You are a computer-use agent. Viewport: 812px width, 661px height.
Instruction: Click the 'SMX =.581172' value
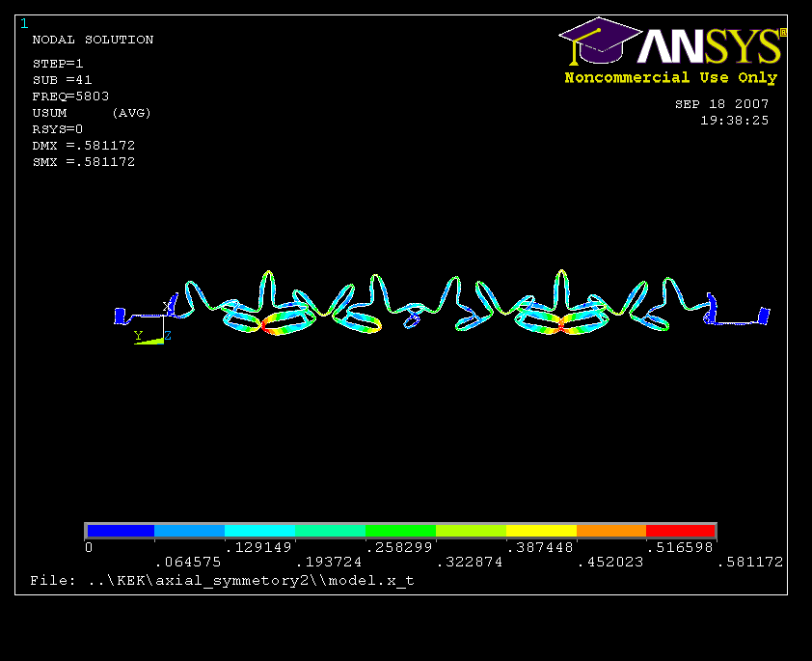(83, 162)
